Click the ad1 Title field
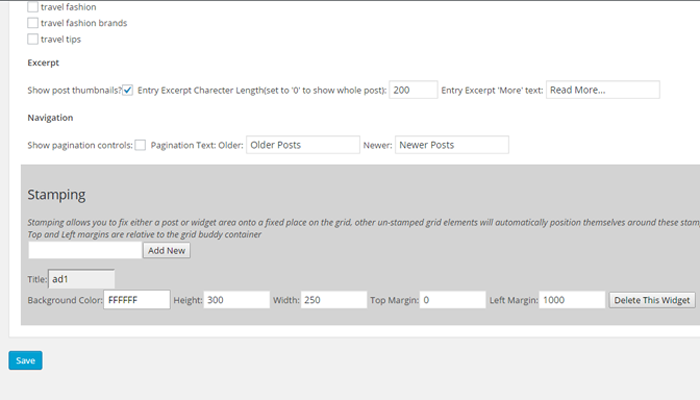The width and height of the screenshot is (700, 400). (82, 279)
